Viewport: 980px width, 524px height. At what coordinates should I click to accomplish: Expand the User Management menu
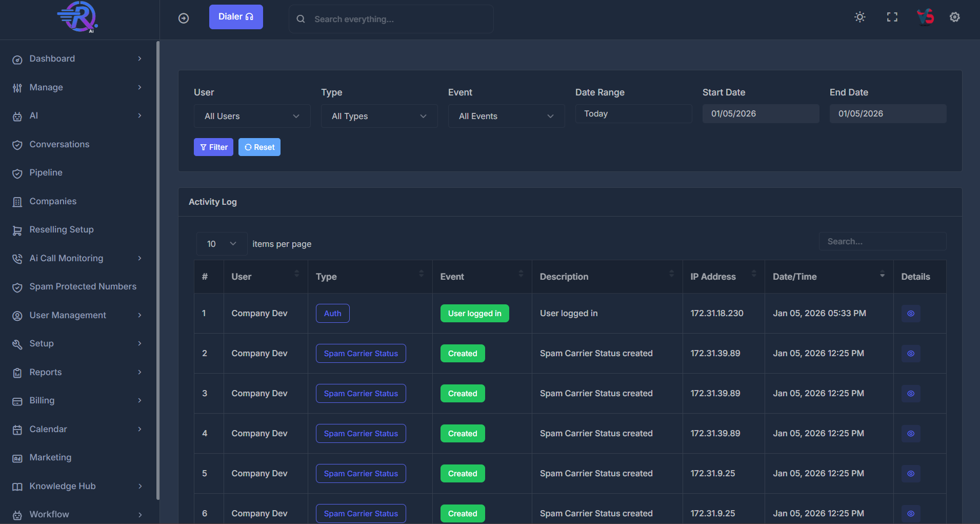coord(68,315)
